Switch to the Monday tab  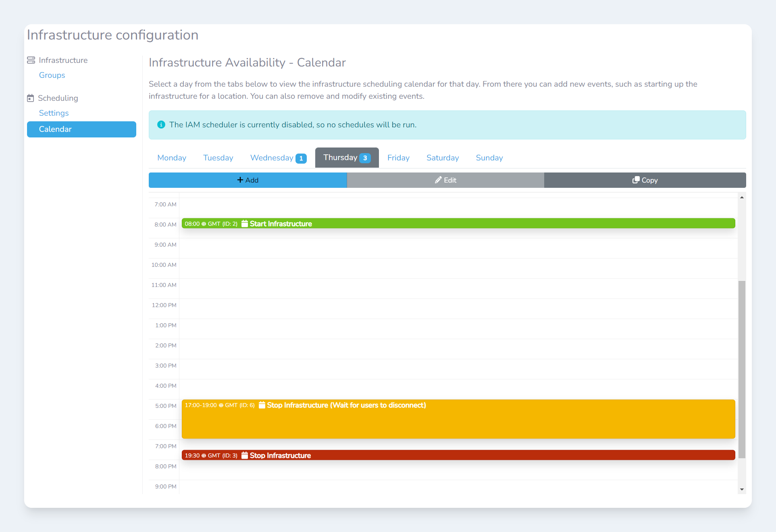(172, 158)
